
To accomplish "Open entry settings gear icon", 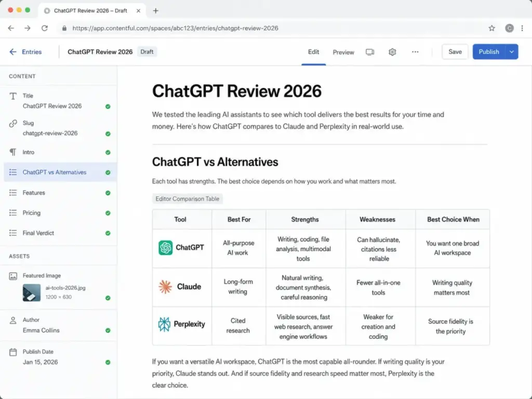I will coord(392,52).
